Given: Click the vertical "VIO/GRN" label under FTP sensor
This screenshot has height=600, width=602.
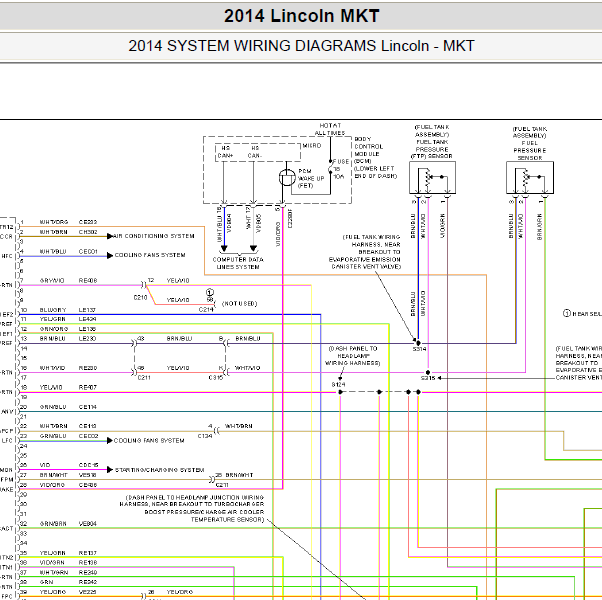Looking at the screenshot, I should 442,226.
